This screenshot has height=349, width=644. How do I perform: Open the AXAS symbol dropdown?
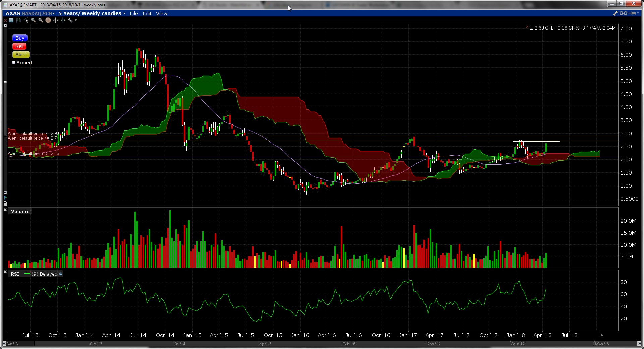(30, 13)
